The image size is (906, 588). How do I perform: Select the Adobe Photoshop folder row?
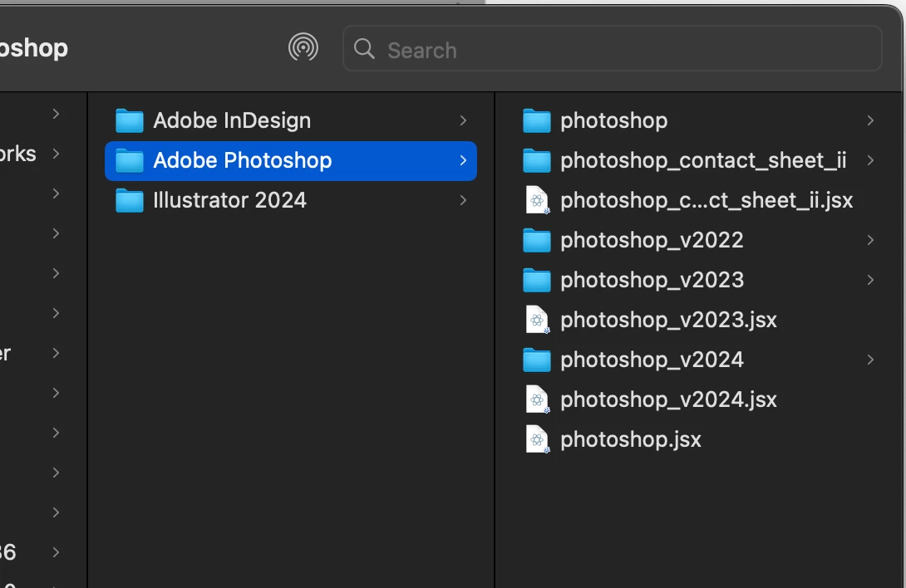[291, 160]
